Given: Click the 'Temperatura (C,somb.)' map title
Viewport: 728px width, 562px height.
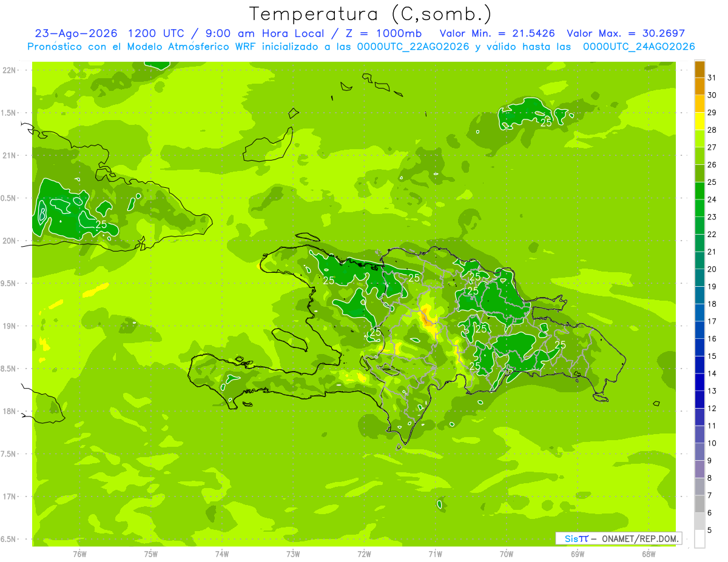Looking at the screenshot, I should tap(370, 14).
